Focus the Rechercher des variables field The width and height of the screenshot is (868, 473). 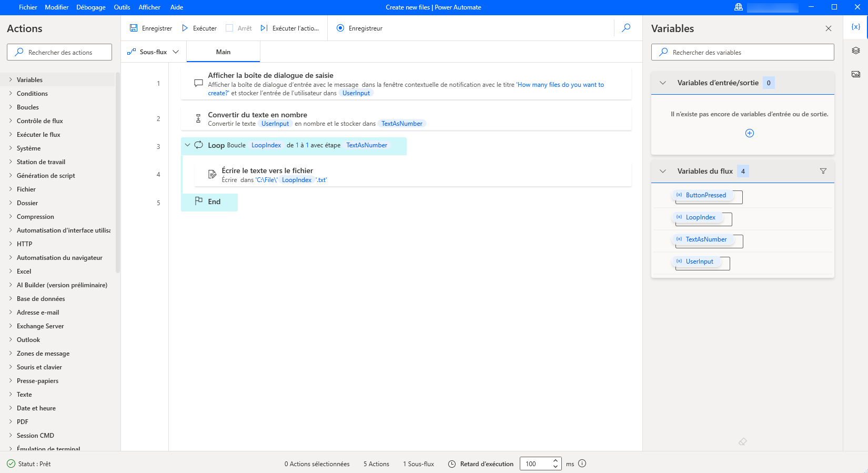coord(743,52)
